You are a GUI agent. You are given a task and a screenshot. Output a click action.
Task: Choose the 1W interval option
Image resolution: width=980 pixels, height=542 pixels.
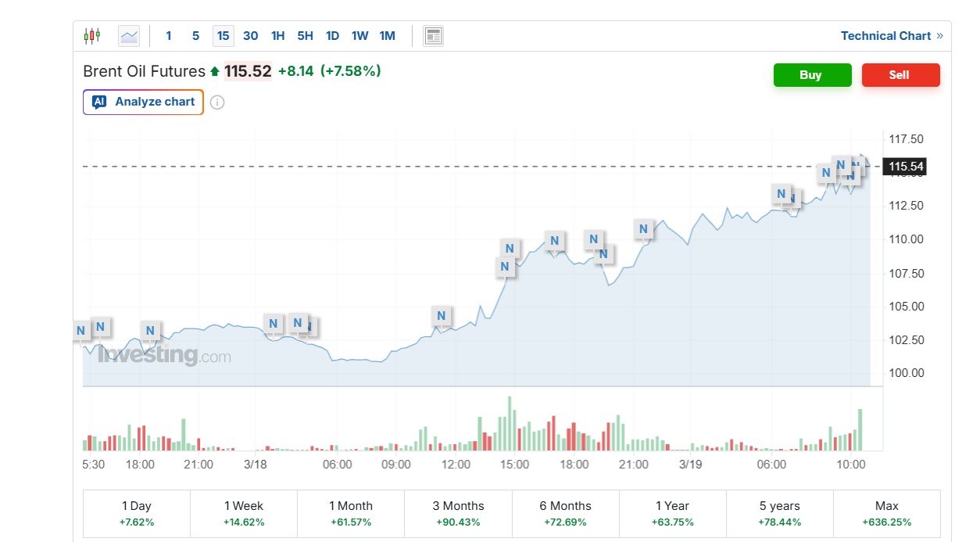[359, 36]
